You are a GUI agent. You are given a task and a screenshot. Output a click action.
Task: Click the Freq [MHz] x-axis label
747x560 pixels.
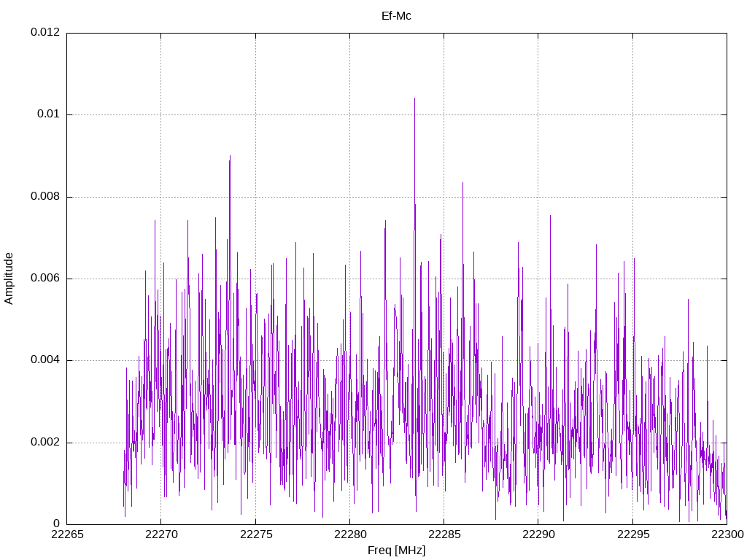(396, 551)
